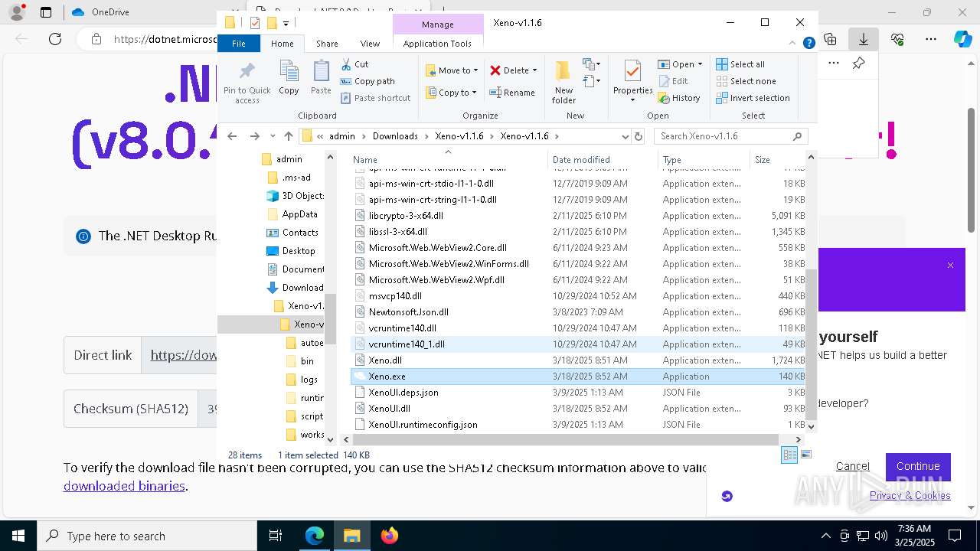Open Microsoft Edge from taskbar
The height and width of the screenshot is (551, 980).
pyautogui.click(x=315, y=536)
